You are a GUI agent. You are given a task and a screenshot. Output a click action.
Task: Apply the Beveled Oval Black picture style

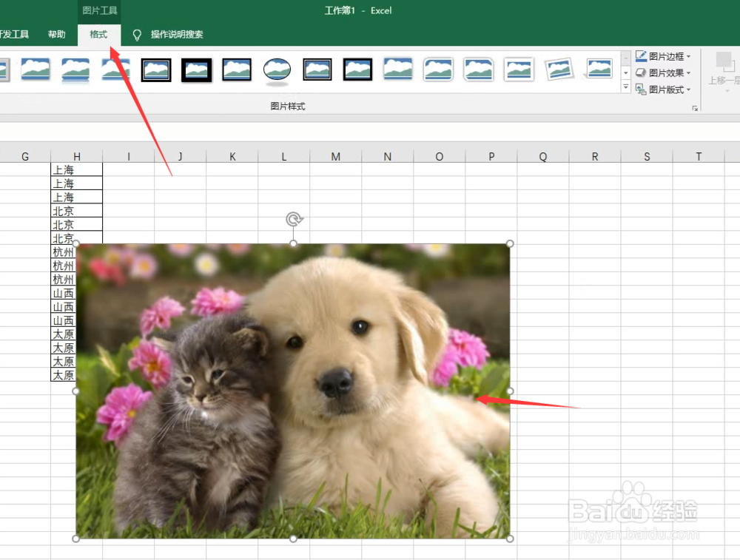tap(277, 70)
